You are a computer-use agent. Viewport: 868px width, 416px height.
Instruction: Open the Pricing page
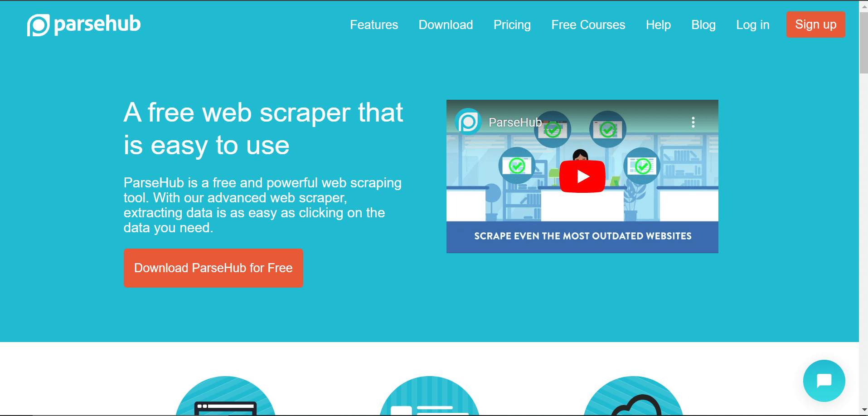point(512,25)
